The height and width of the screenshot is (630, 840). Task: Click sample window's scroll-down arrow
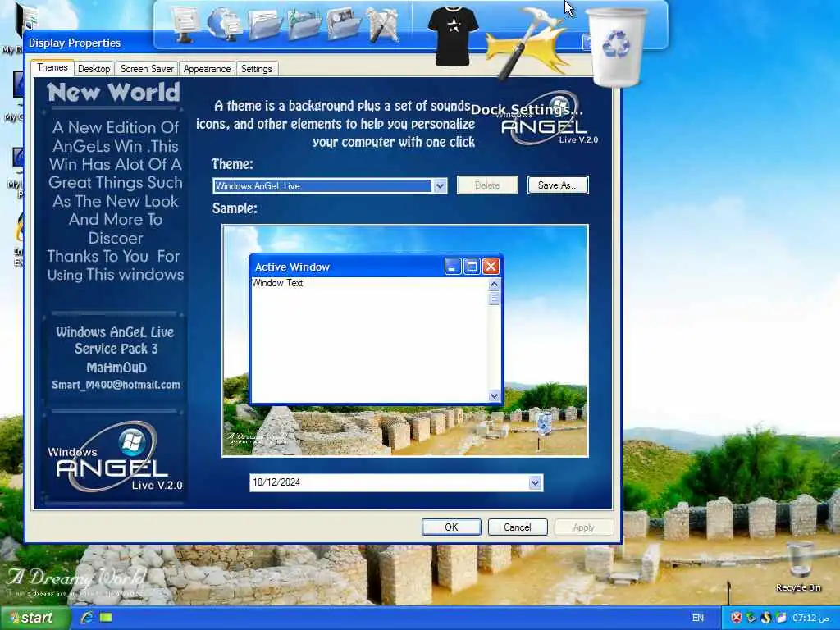pyautogui.click(x=494, y=396)
